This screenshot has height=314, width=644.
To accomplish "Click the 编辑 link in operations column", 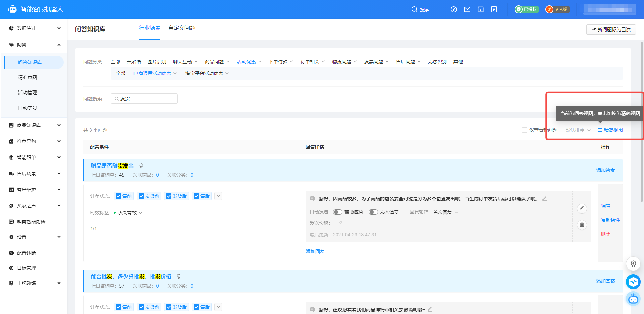I will [x=606, y=206].
